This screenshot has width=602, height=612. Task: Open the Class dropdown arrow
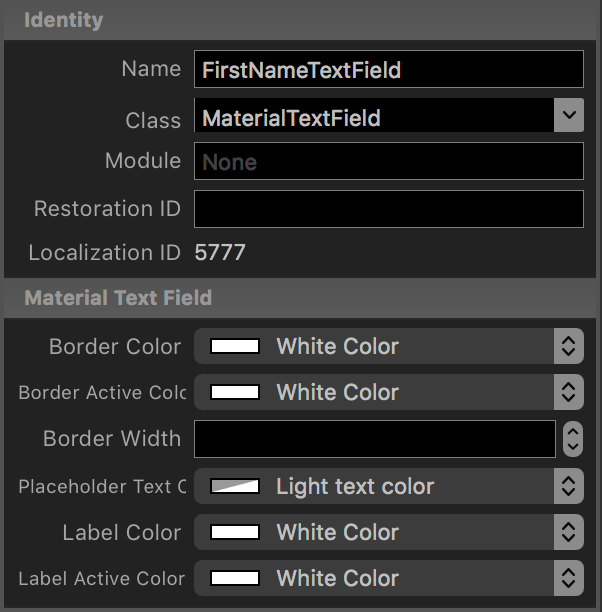(x=569, y=116)
